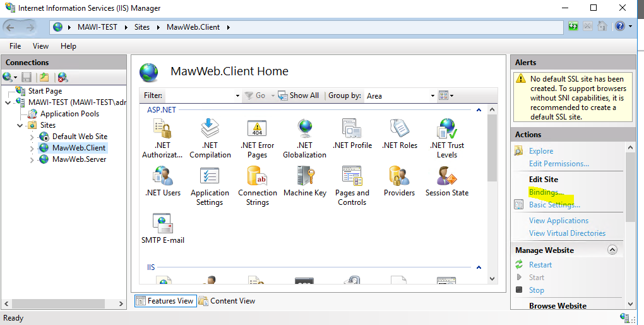Switch to Features View tab
This screenshot has height=325, width=644.
[x=165, y=301]
